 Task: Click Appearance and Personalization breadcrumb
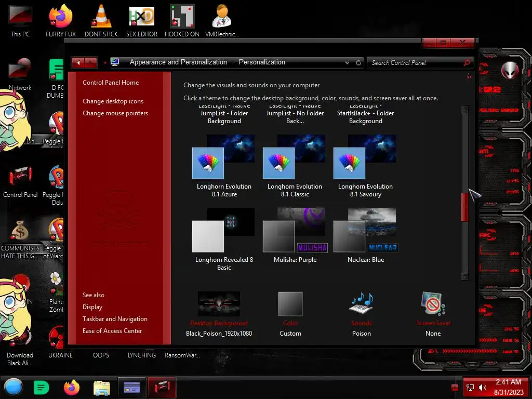pyautogui.click(x=178, y=62)
